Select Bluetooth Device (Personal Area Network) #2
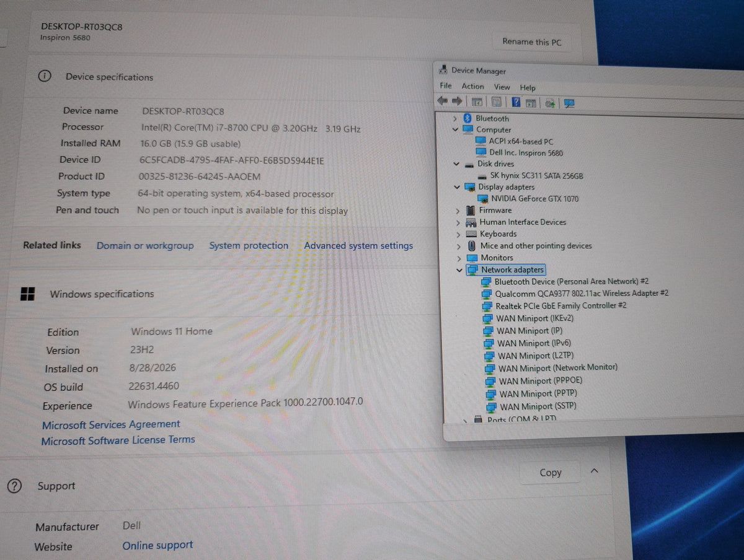Viewport: 744px width, 560px height. point(572,281)
